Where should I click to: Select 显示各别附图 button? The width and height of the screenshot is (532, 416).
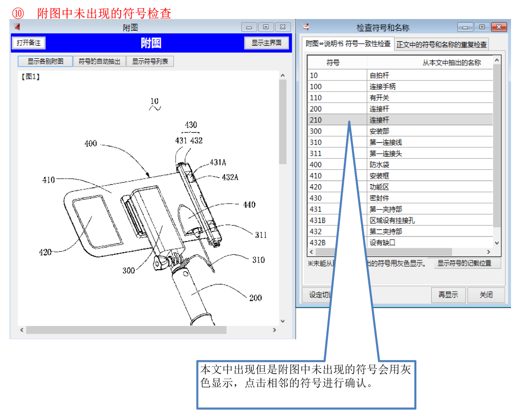(x=45, y=61)
